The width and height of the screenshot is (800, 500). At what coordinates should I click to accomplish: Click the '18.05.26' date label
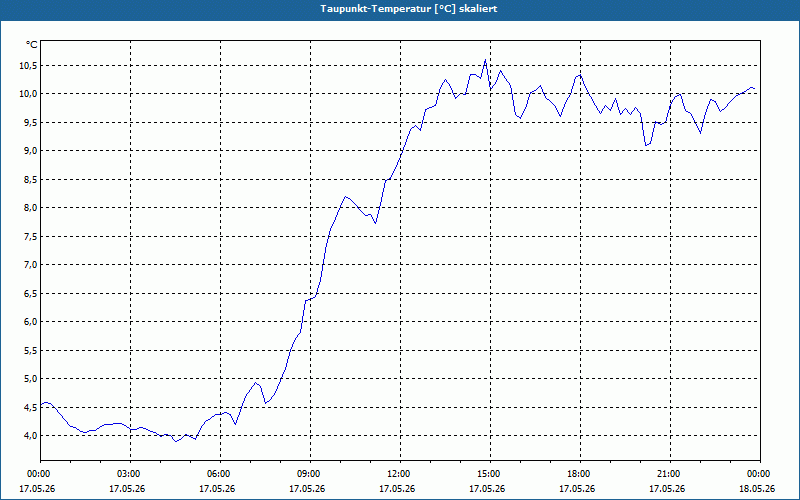click(x=757, y=489)
